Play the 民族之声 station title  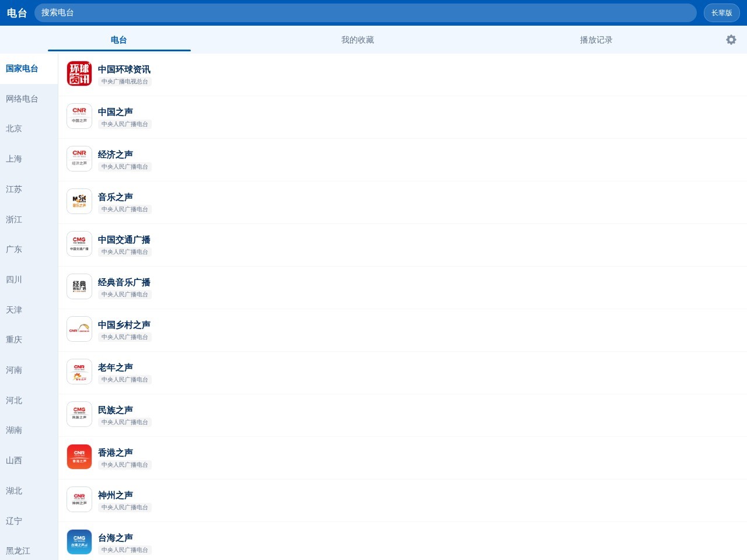[116, 410]
